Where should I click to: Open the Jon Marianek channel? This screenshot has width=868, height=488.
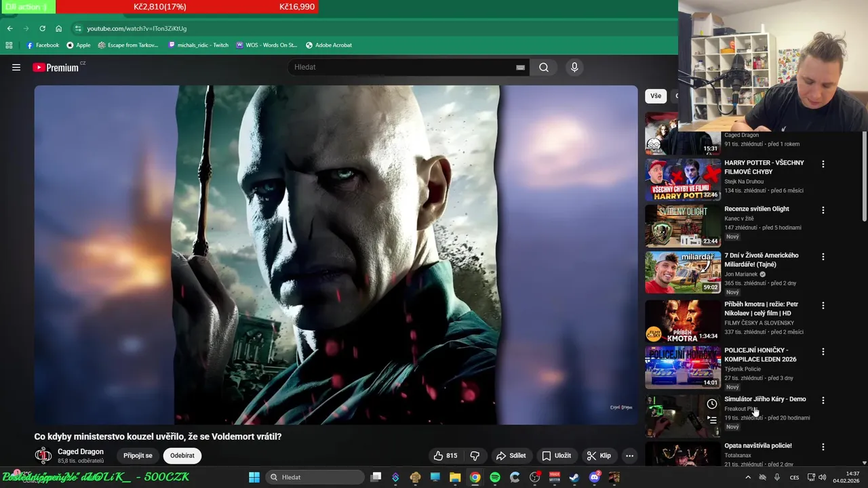741,274
